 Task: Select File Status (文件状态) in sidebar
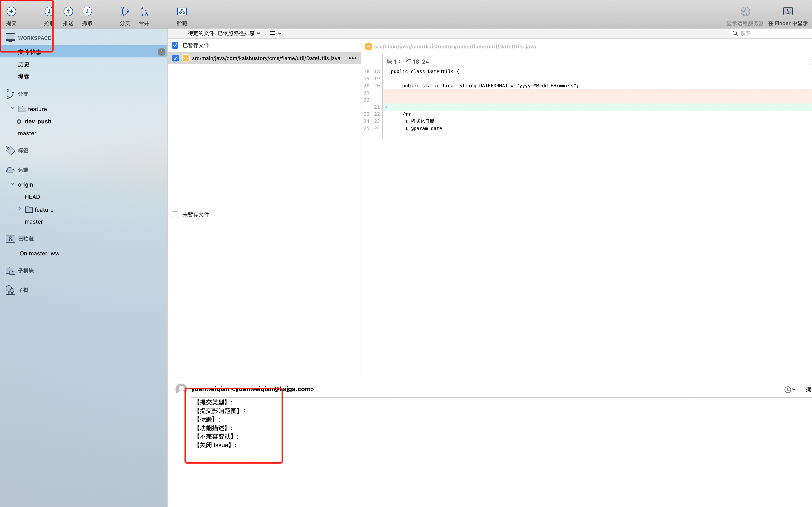pos(84,52)
